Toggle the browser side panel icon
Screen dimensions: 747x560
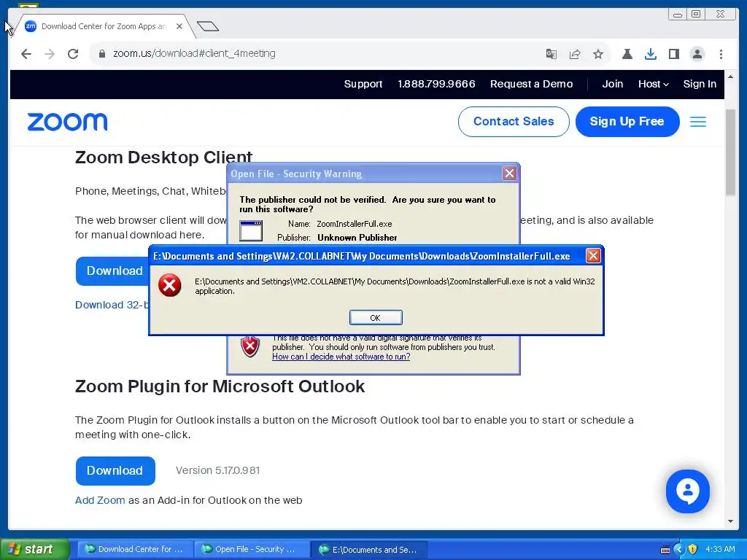[673, 54]
